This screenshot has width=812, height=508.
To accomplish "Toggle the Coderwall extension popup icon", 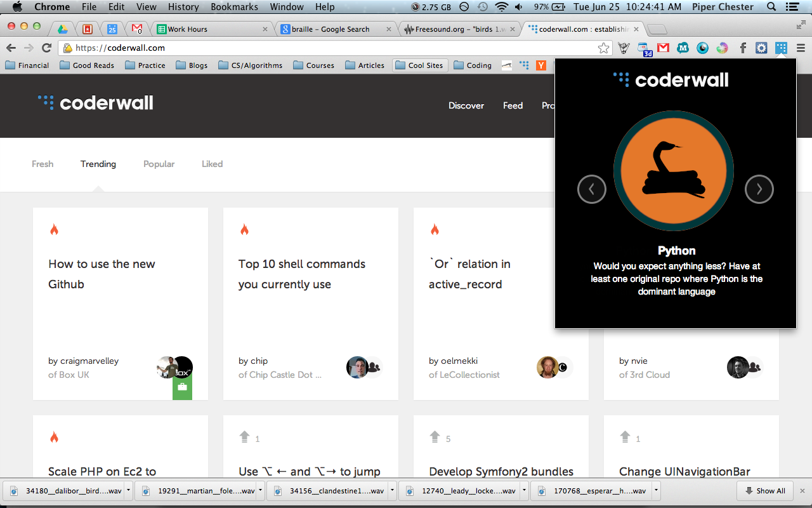I will pyautogui.click(x=781, y=48).
